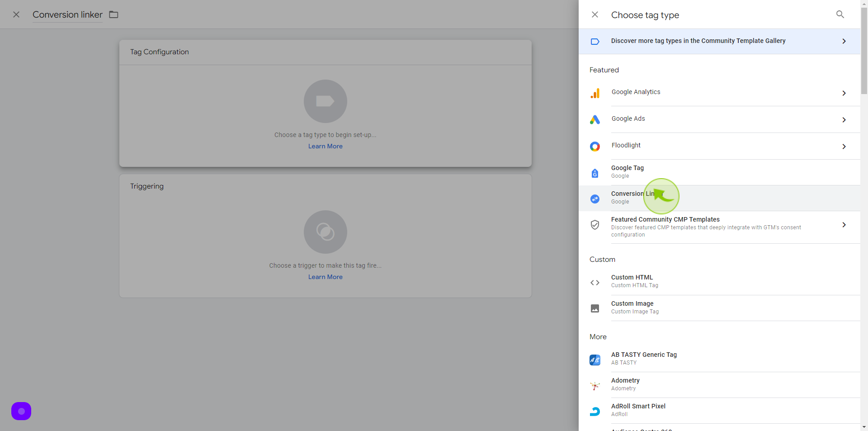The image size is (868, 431).
Task: Click the Google Analytics icon
Action: click(x=595, y=93)
